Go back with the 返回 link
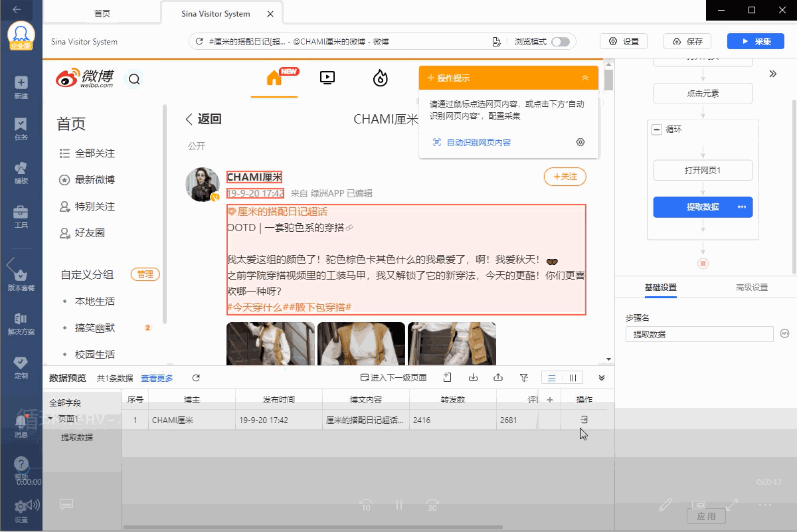 [203, 119]
